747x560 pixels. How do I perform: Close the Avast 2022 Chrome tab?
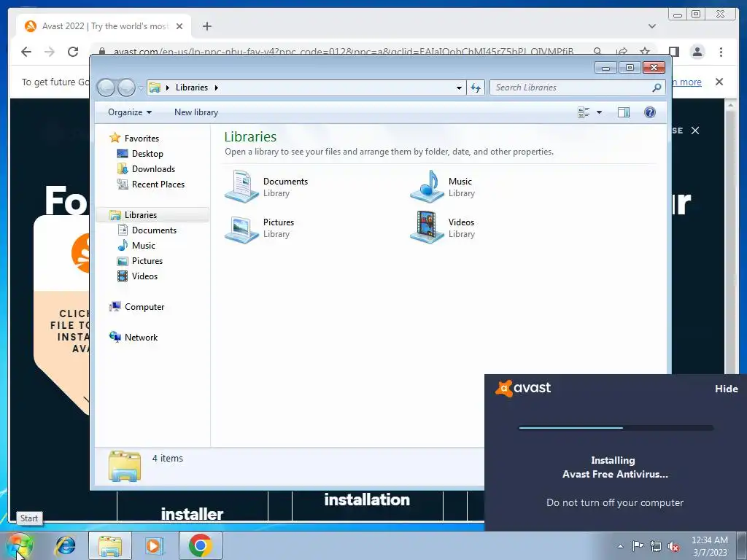tap(179, 26)
